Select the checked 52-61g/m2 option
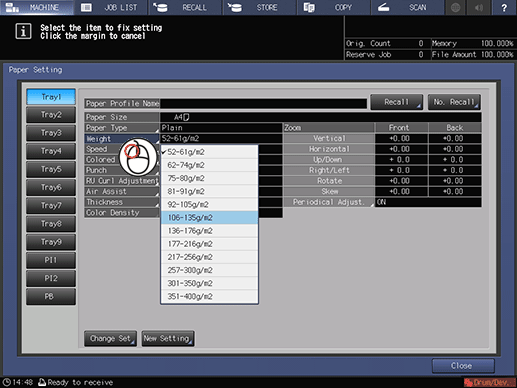Screen dimensions: 517x388 (x=209, y=152)
